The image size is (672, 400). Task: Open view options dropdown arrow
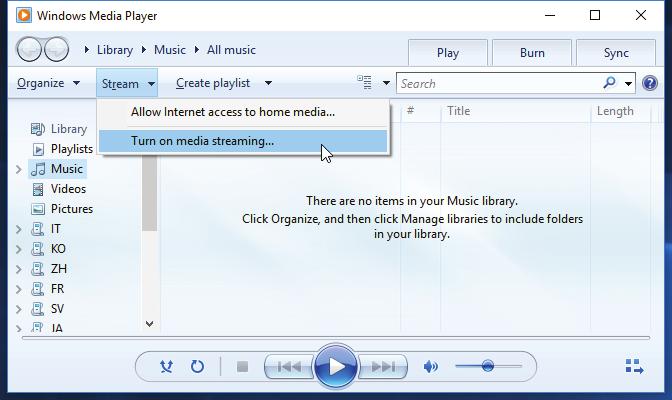point(386,83)
